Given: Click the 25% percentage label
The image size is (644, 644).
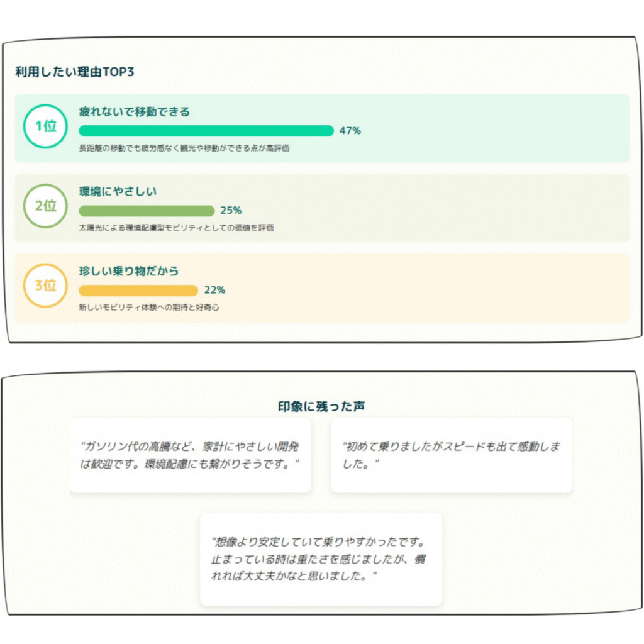Looking at the screenshot, I should click(x=231, y=210).
